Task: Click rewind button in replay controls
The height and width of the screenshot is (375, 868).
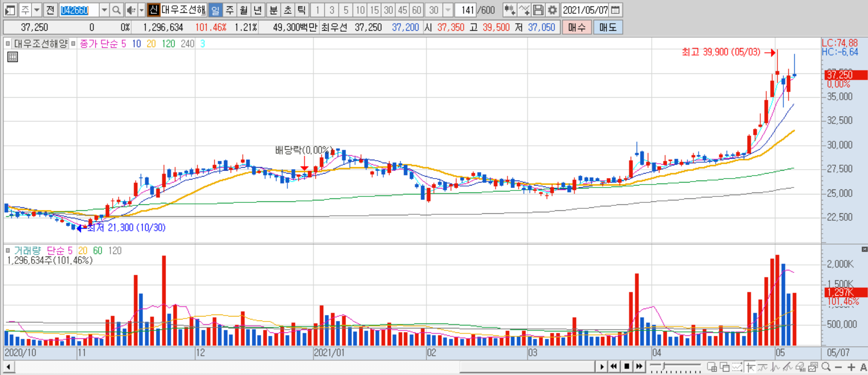Action: click(614, 367)
